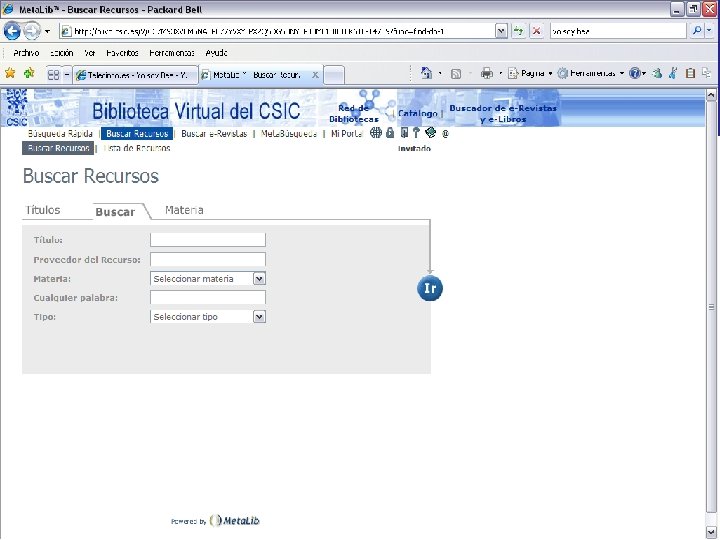
Task: Follow the Catálogo link
Action: (x=417, y=113)
